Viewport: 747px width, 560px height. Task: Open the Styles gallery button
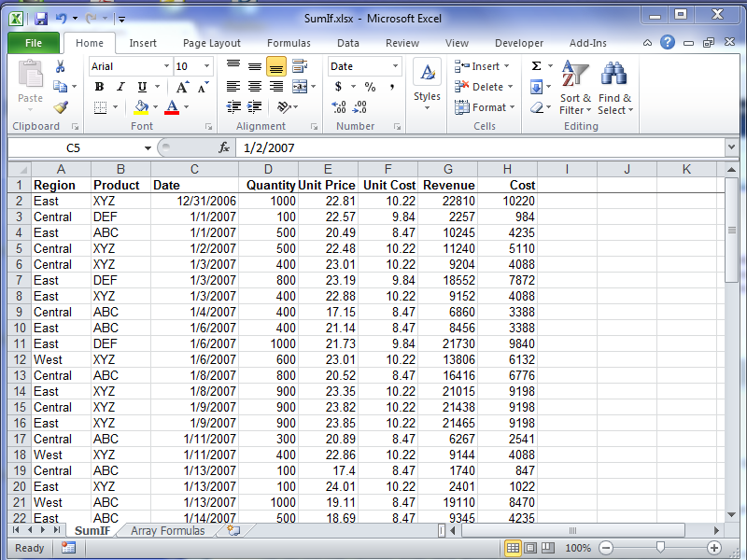[427, 84]
